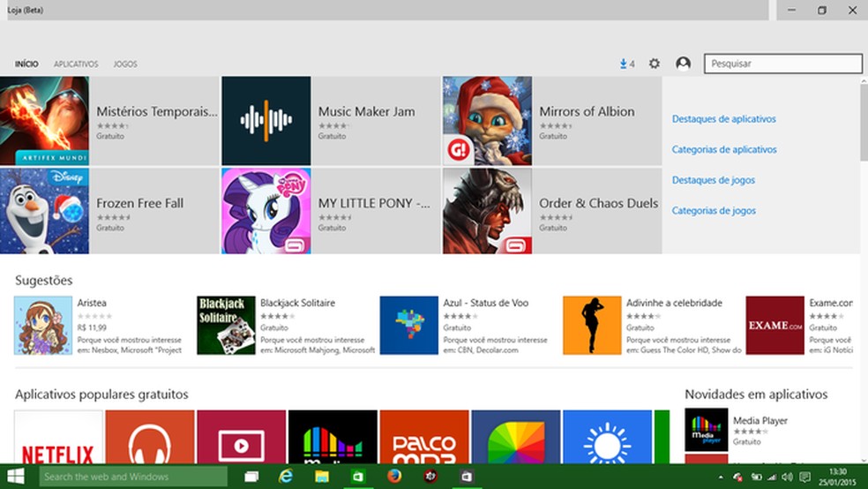Screen dimensions: 868x489
Task: Open Mirrors of Albion tile image
Action: (x=487, y=121)
